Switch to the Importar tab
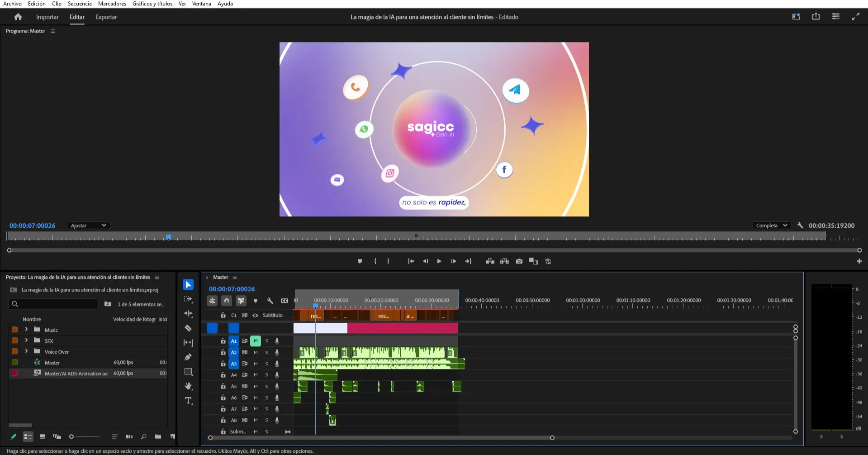 47,17
